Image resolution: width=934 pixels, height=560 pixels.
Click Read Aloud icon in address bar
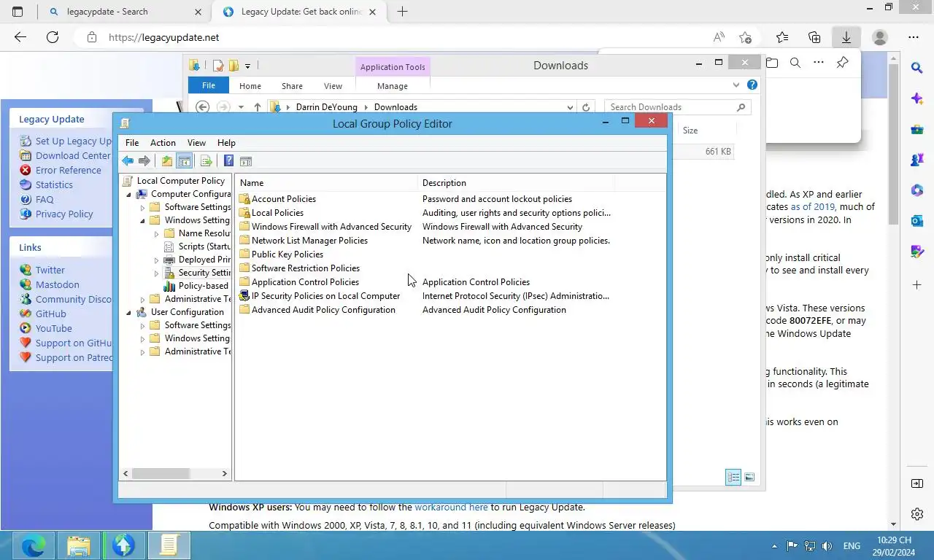(719, 37)
